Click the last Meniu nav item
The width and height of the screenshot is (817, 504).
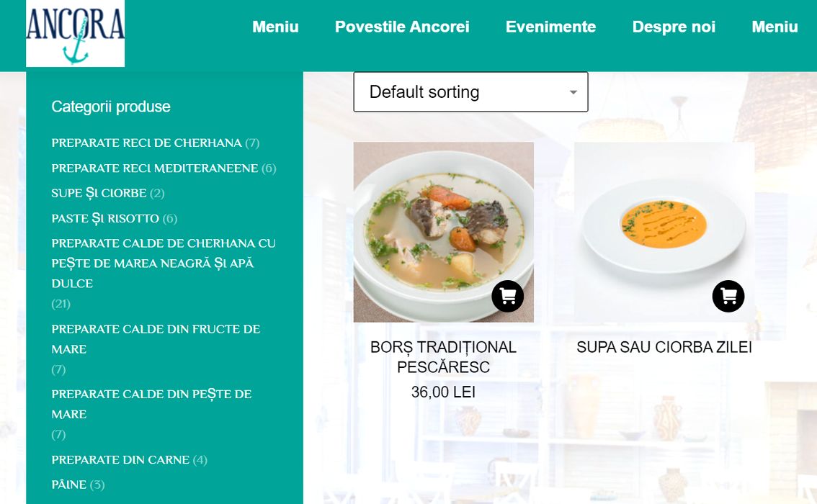tap(774, 27)
